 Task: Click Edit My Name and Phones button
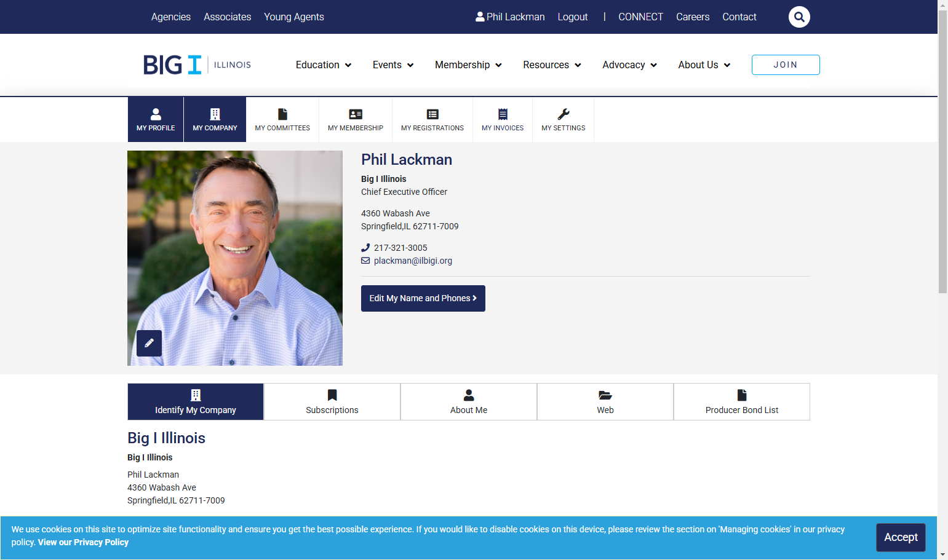[x=423, y=298]
